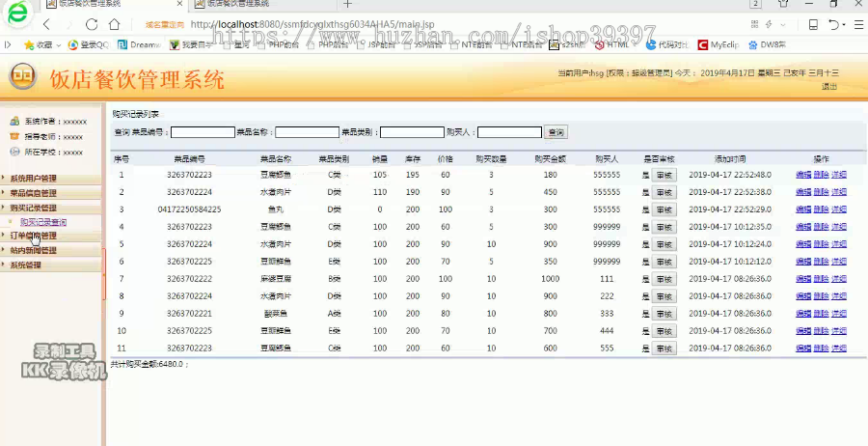Viewport: 868px width, 446px height.
Task: Reload the page with refresh icon
Action: click(x=92, y=24)
